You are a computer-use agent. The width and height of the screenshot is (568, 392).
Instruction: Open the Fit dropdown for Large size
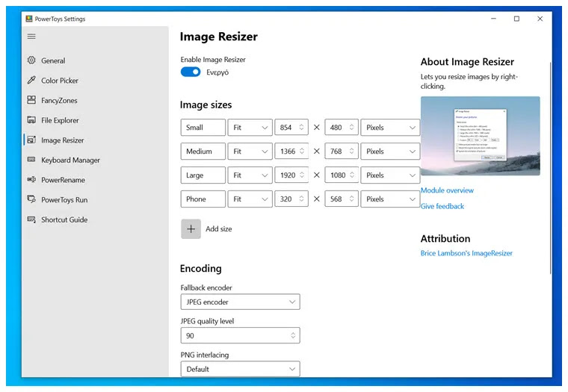[250, 175]
